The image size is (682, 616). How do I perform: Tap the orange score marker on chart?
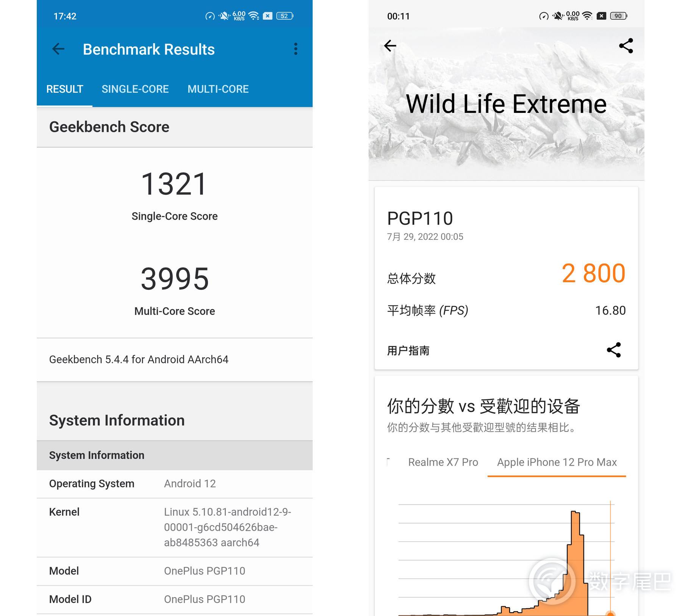click(x=610, y=613)
